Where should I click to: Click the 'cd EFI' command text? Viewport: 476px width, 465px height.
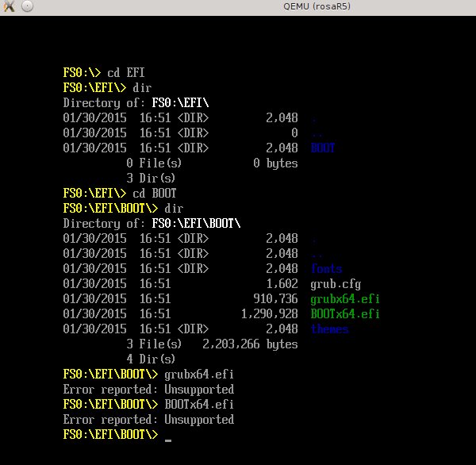click(x=126, y=72)
